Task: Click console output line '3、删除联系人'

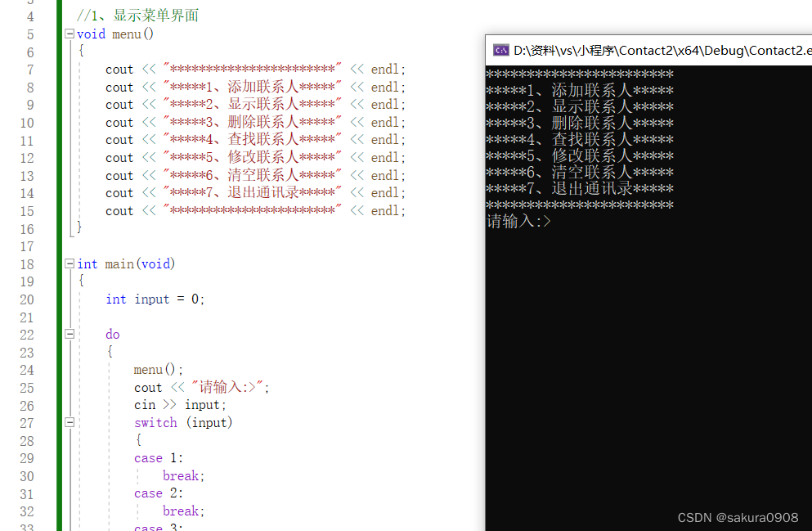Action: pos(580,124)
